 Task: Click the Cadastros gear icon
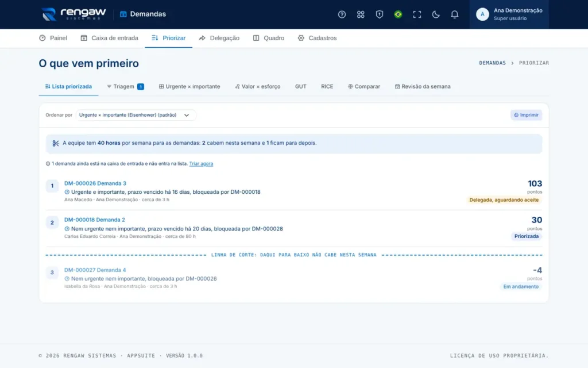(x=301, y=38)
